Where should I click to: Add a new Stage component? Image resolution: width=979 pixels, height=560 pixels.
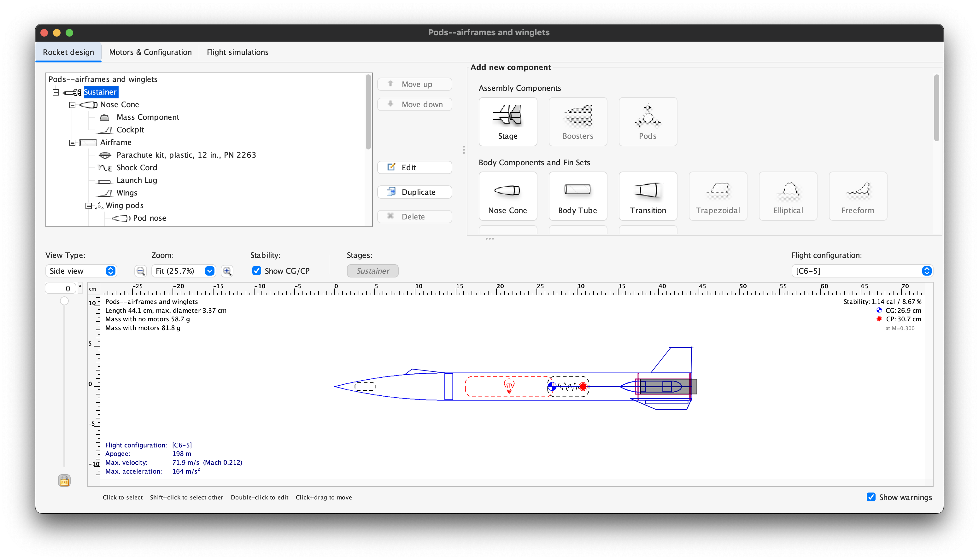(x=507, y=121)
